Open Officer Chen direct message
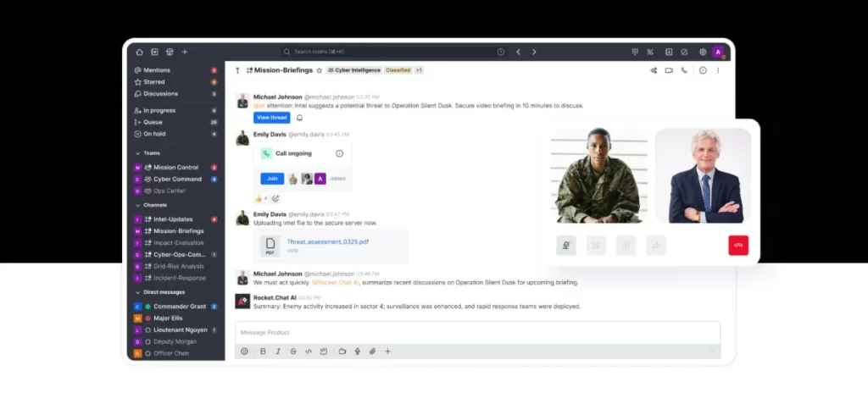 175,353
